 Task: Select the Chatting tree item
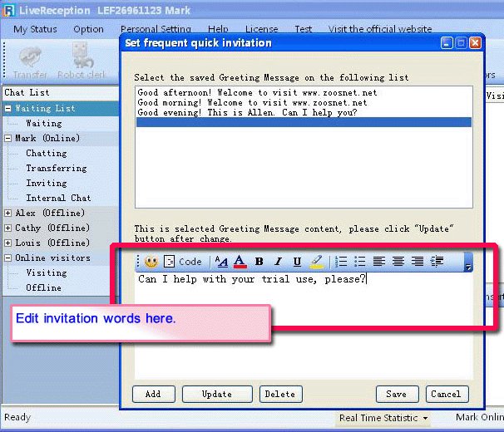[47, 153]
